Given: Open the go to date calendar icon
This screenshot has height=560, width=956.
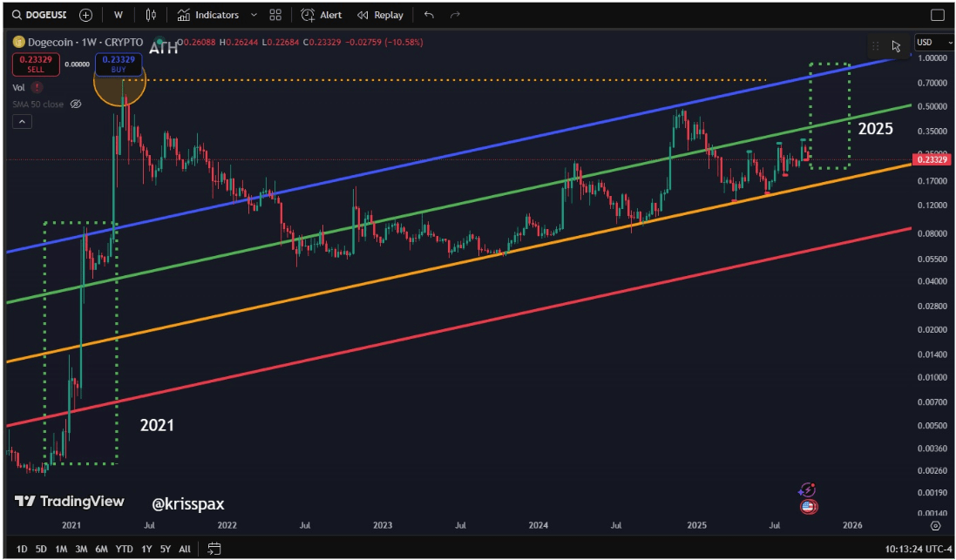Looking at the screenshot, I should (214, 549).
